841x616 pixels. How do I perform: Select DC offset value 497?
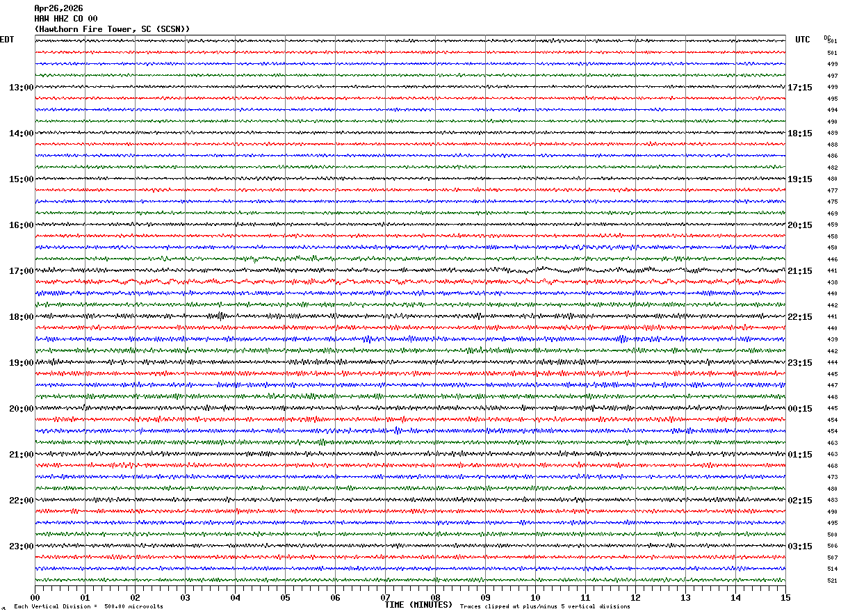[x=832, y=76]
